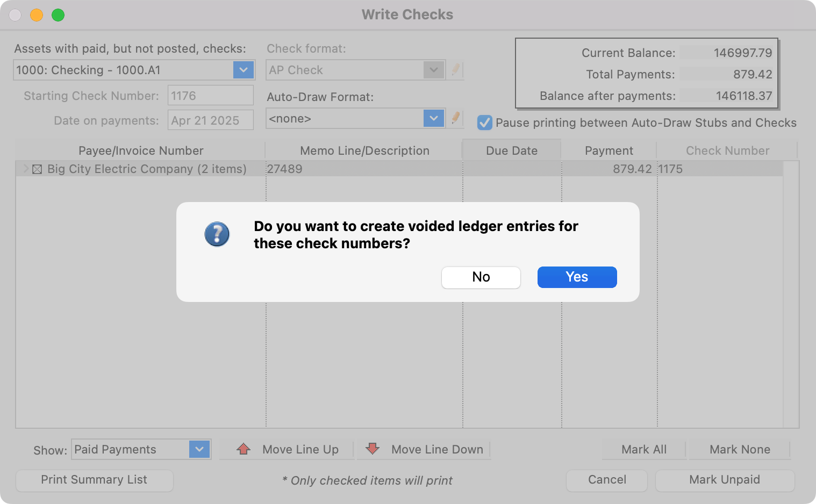
Task: Click the pencil icon beside Auto-Draw Format
Action: pyautogui.click(x=456, y=118)
